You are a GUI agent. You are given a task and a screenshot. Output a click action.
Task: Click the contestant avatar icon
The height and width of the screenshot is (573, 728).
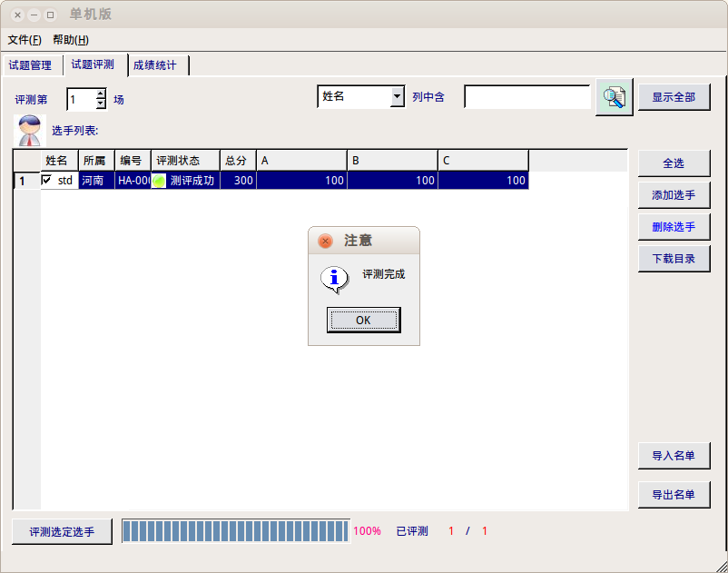(30, 131)
